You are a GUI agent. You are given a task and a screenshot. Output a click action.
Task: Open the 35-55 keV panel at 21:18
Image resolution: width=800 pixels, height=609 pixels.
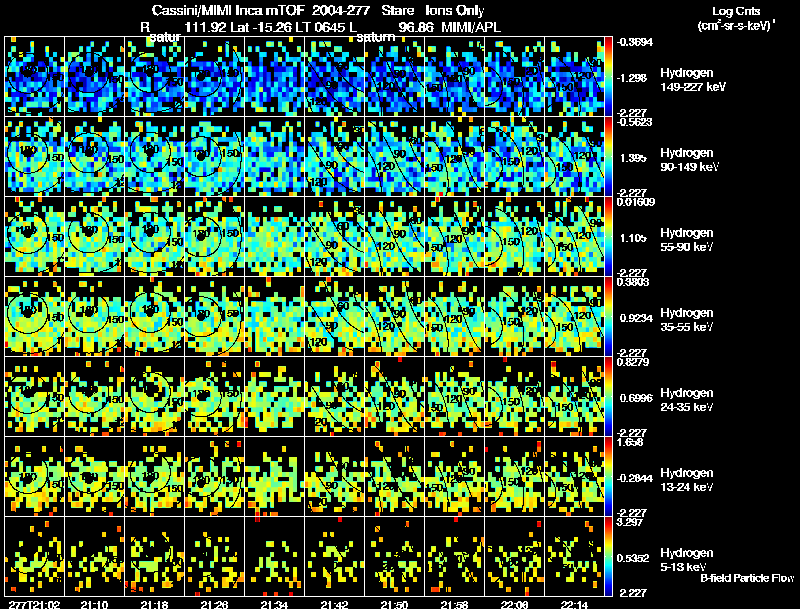pyautogui.click(x=155, y=317)
